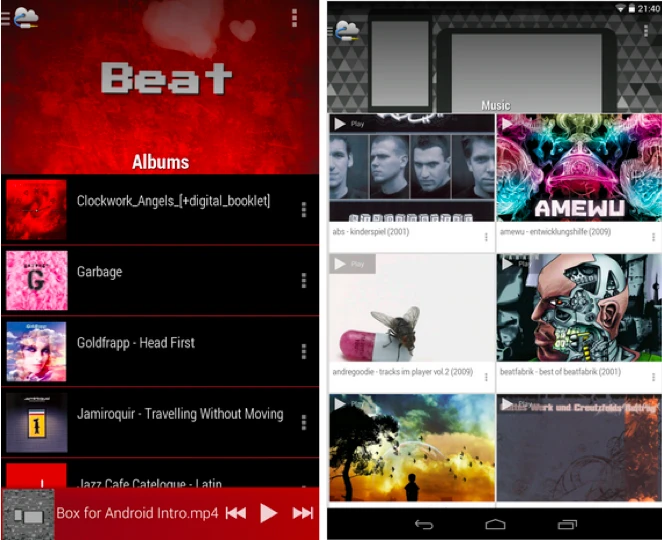The width and height of the screenshot is (662, 540).
Task: Open options for Garbage album
Action: [x=303, y=281]
